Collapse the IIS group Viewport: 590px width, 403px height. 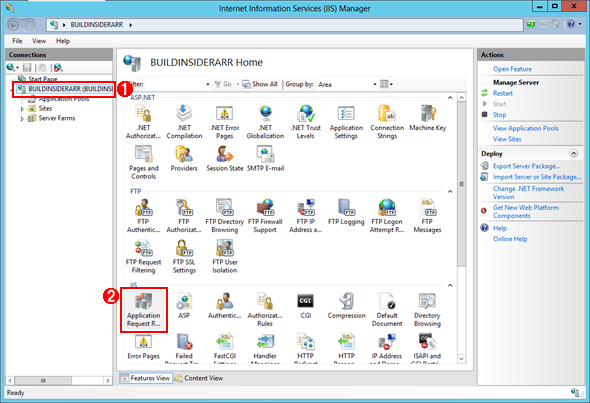tap(450, 285)
